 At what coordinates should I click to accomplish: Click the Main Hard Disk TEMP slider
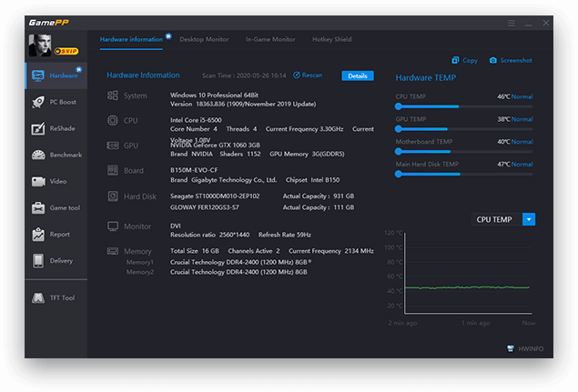[x=463, y=174]
